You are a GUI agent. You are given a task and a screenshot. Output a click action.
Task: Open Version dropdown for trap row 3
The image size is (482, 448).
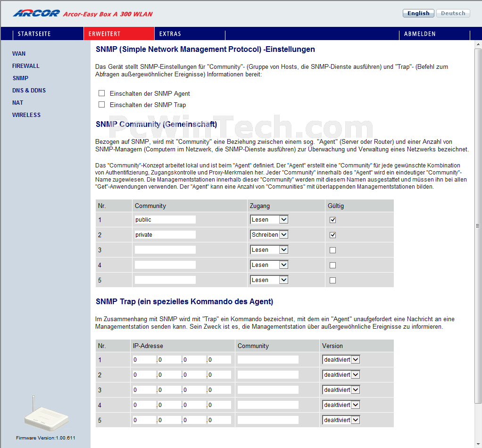(x=341, y=390)
